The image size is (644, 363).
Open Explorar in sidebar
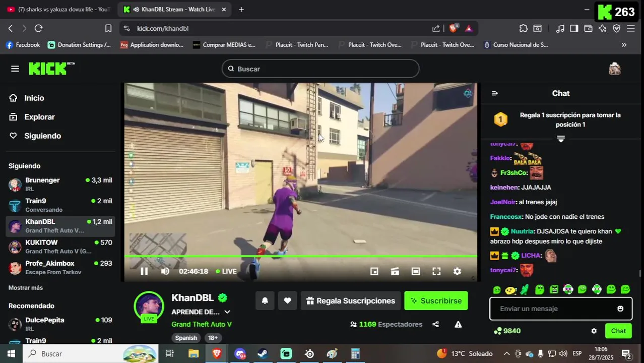coord(39,117)
